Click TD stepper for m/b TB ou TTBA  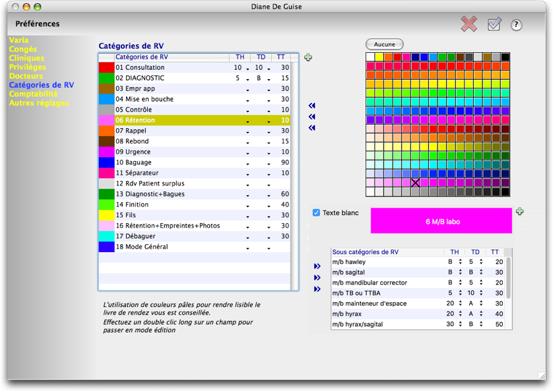481,293
